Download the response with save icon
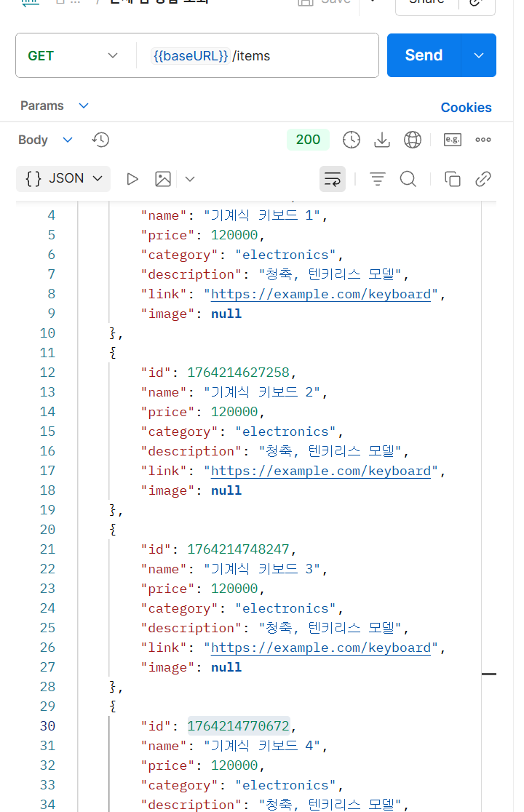This screenshot has width=524, height=812. [381, 140]
